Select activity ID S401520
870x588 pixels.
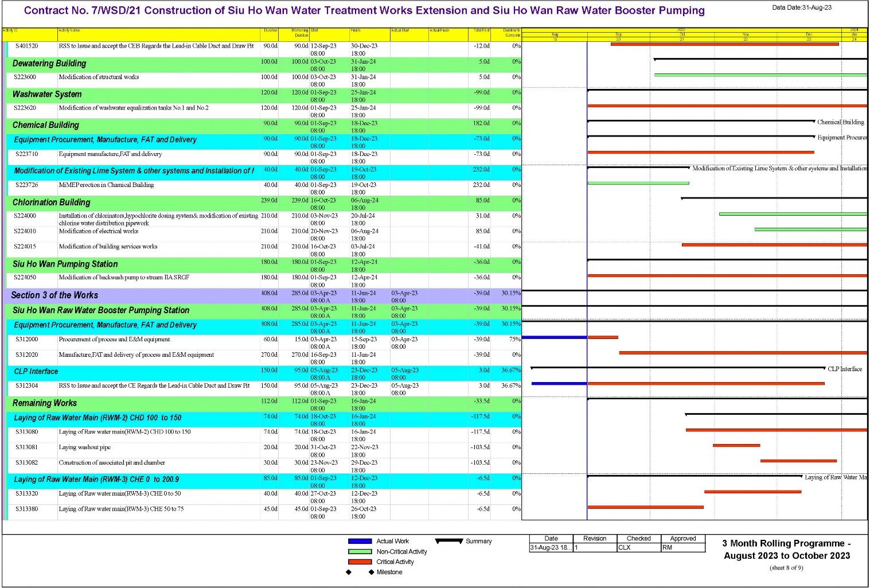point(27,46)
